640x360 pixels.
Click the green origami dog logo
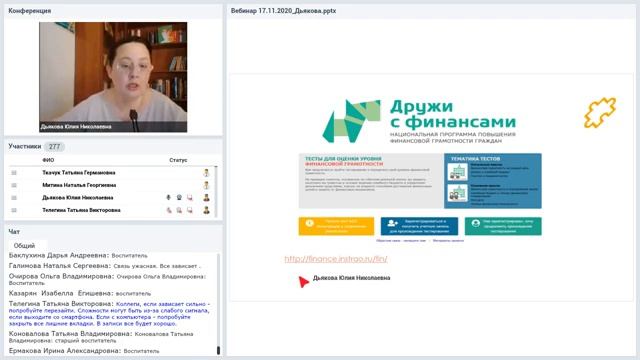coord(351,121)
